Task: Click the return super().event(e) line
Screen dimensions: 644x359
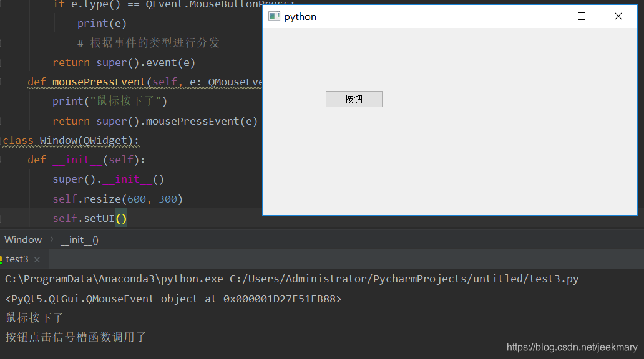Action: point(124,62)
